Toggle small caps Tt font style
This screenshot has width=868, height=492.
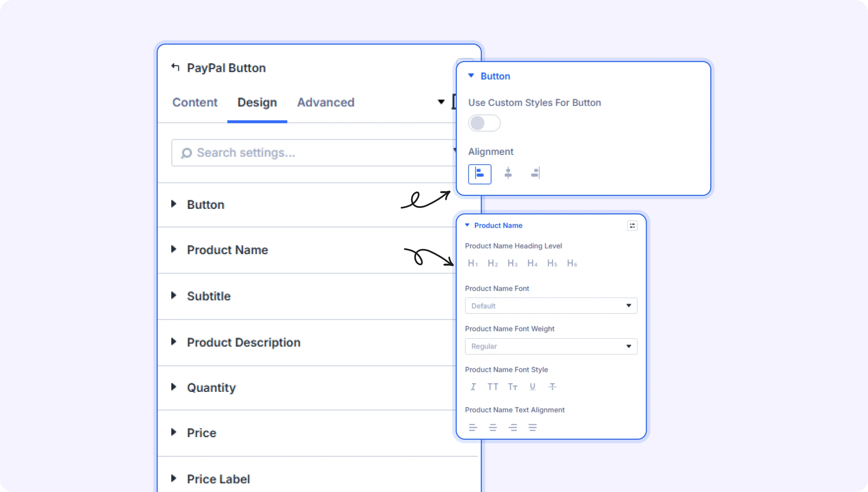pyautogui.click(x=513, y=387)
